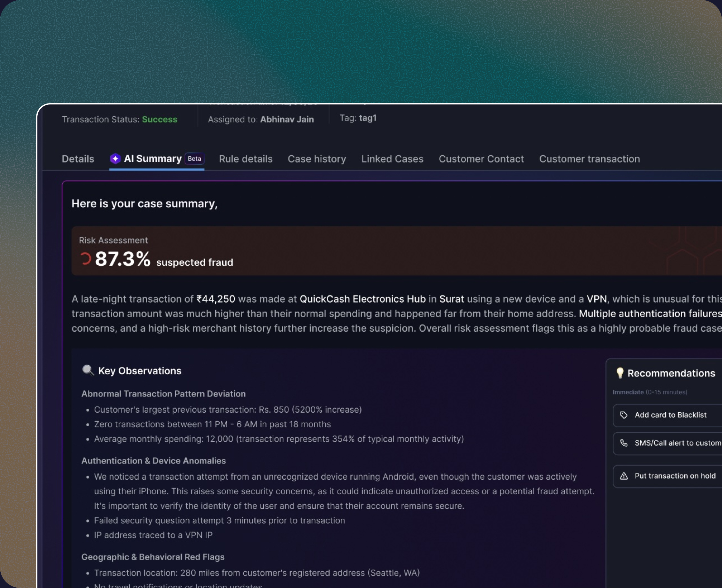Click the magnifier icon beside Key Observations

click(88, 370)
